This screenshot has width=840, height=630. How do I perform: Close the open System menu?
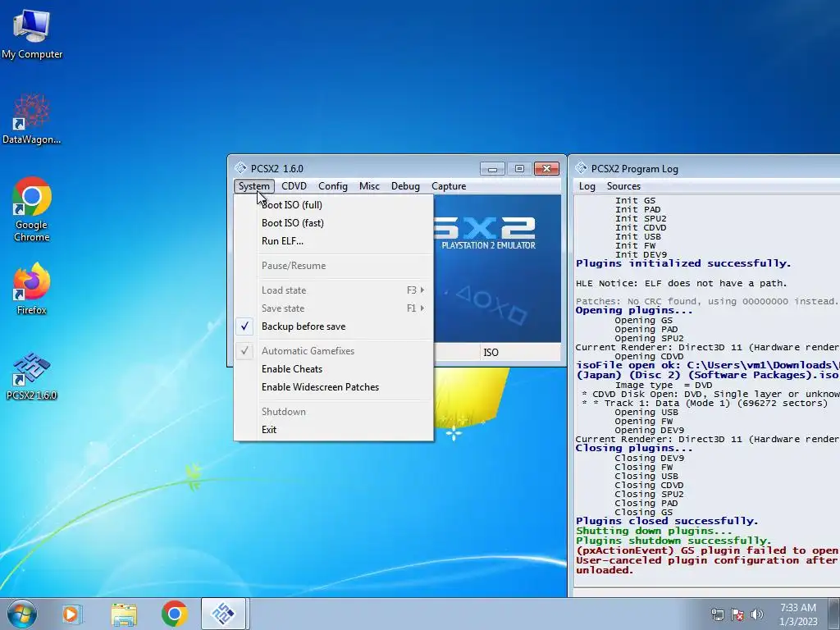[254, 186]
